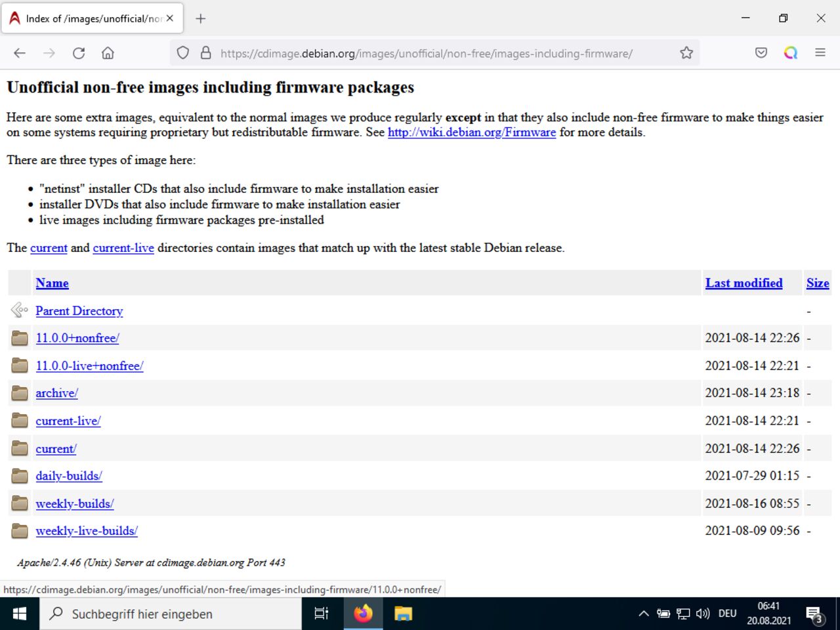Open File Explorer from the taskbar
This screenshot has width=840, height=630.
(x=403, y=614)
